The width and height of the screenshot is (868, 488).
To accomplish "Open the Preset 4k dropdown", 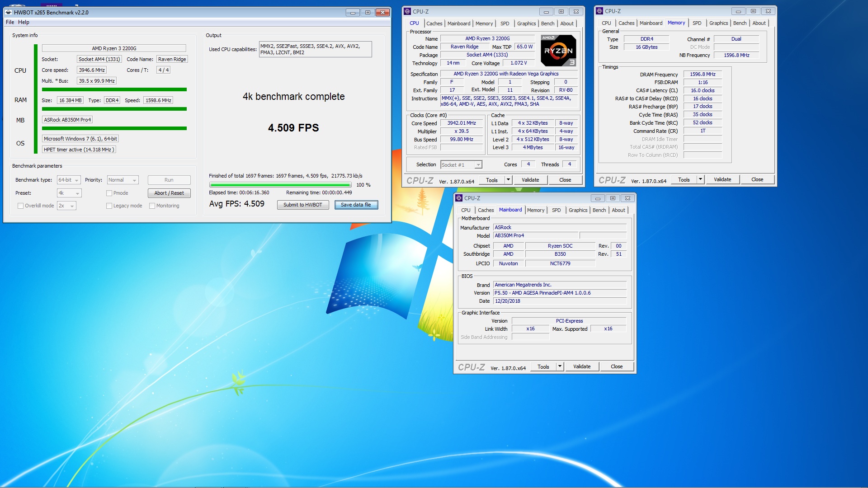I will pos(69,193).
